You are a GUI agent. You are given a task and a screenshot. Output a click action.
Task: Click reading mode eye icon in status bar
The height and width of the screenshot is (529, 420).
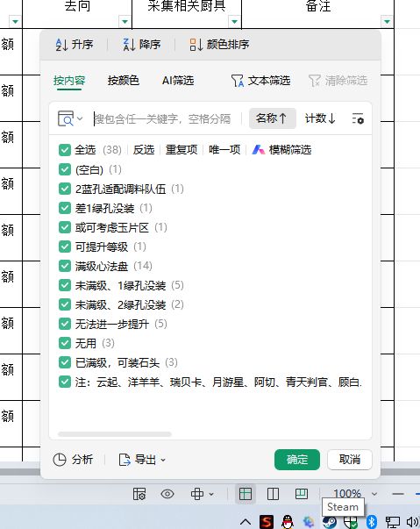click(167, 494)
